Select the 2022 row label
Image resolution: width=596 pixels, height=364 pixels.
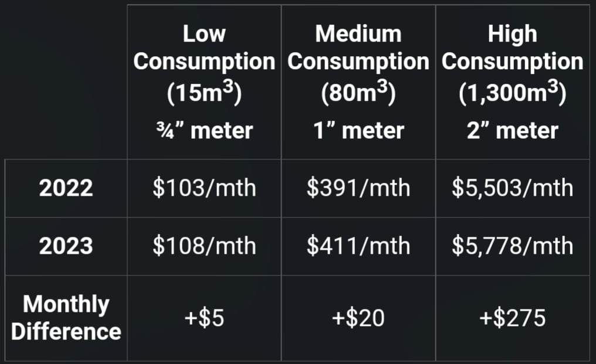66,188
